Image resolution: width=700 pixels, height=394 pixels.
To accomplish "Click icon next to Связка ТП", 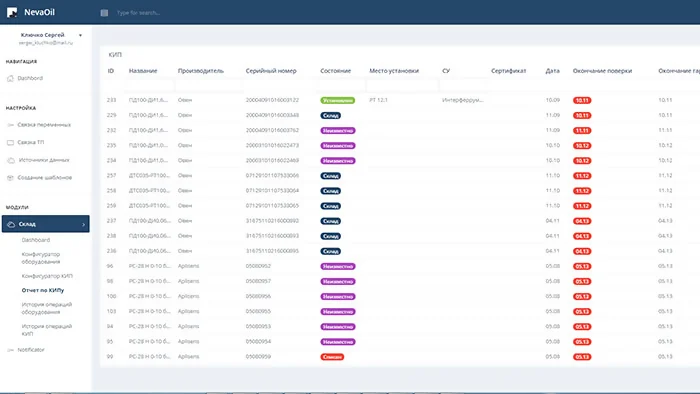I will (10, 143).
